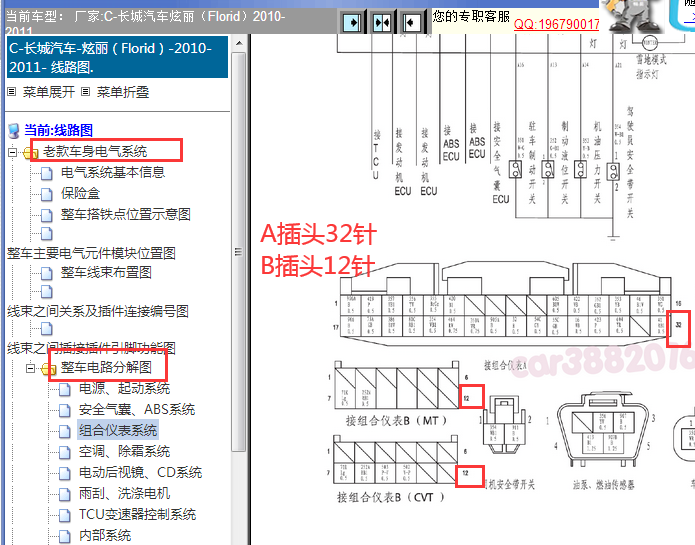Open 电源、起动系统 diagram
The height and width of the screenshot is (545, 695).
(125, 389)
